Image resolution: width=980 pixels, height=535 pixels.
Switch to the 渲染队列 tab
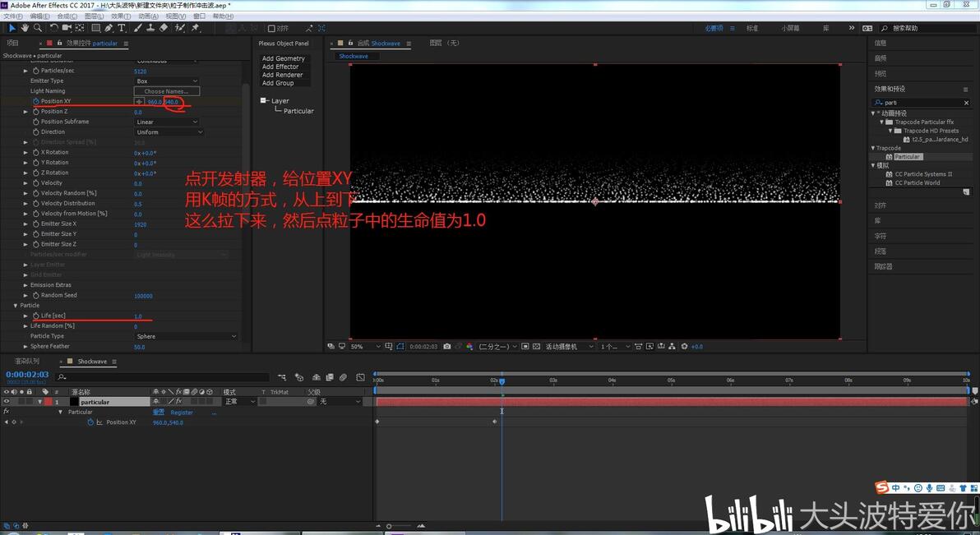click(27, 362)
